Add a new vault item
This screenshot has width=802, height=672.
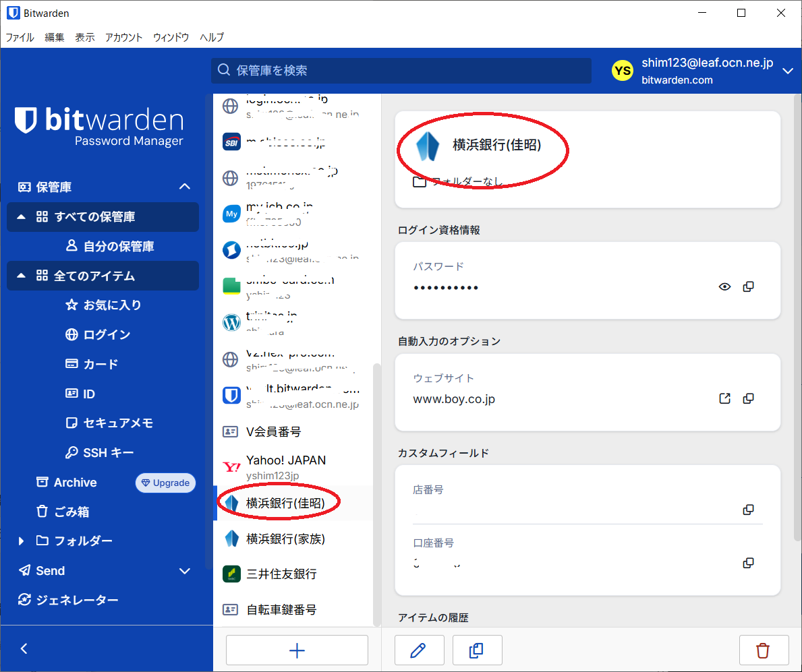[297, 650]
